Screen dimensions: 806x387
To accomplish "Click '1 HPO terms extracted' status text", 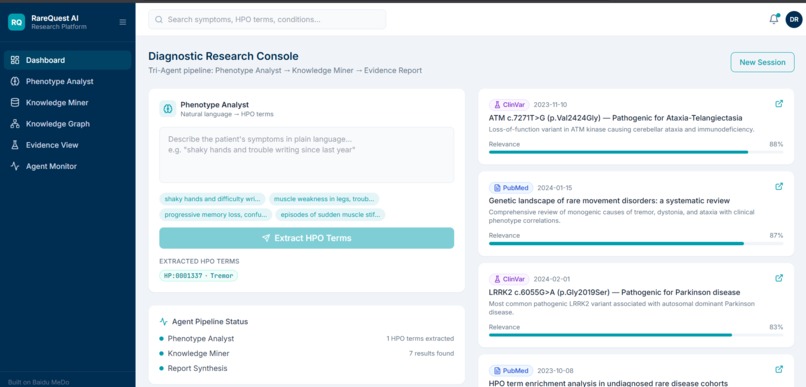I will [420, 339].
